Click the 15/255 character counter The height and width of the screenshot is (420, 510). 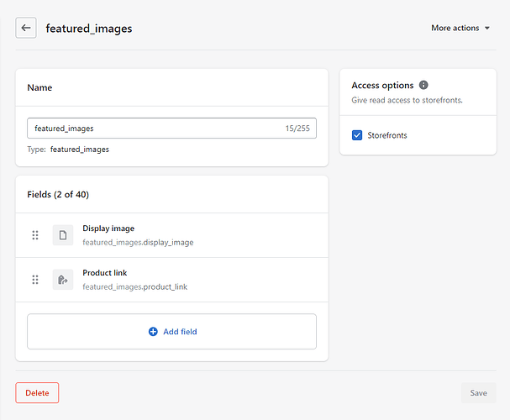[298, 129]
